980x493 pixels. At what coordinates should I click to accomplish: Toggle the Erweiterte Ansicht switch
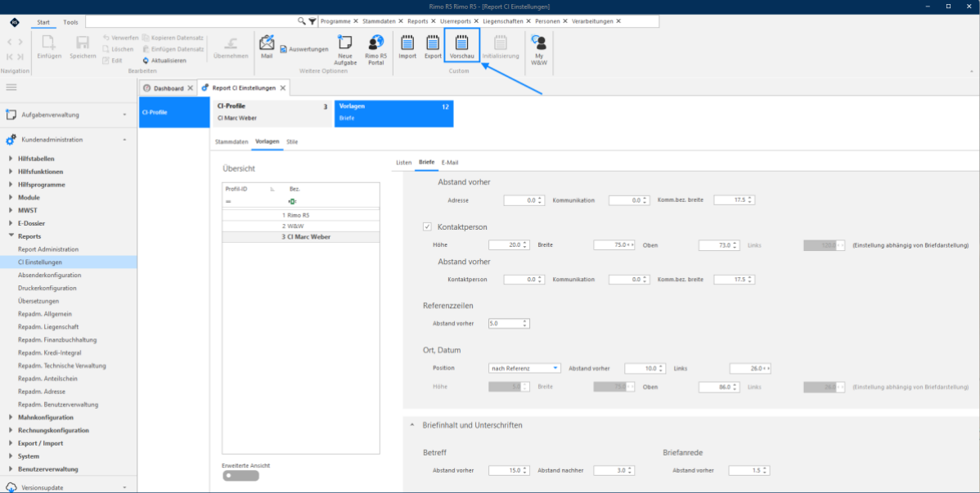click(241, 476)
